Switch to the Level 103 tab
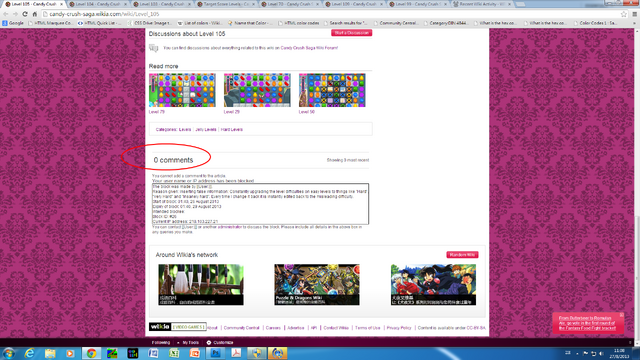The image size is (640, 360). [x=161, y=4]
